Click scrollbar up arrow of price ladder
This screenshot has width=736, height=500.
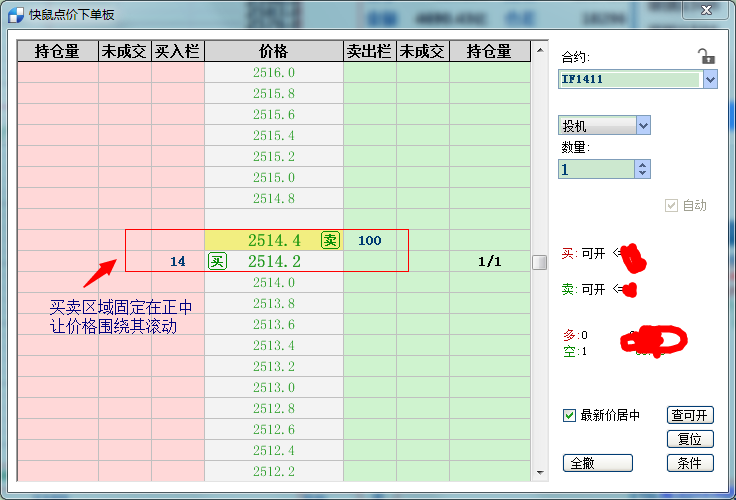(539, 49)
